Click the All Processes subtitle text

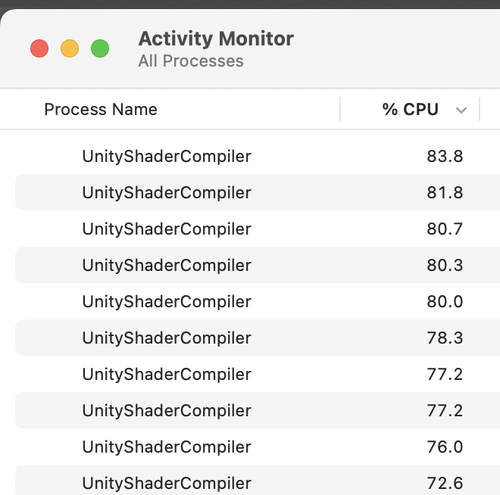tap(191, 61)
